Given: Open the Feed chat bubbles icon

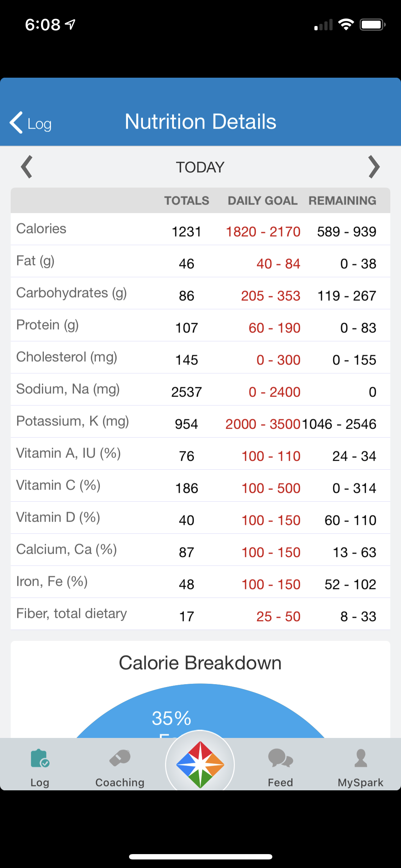Looking at the screenshot, I should point(281,758).
